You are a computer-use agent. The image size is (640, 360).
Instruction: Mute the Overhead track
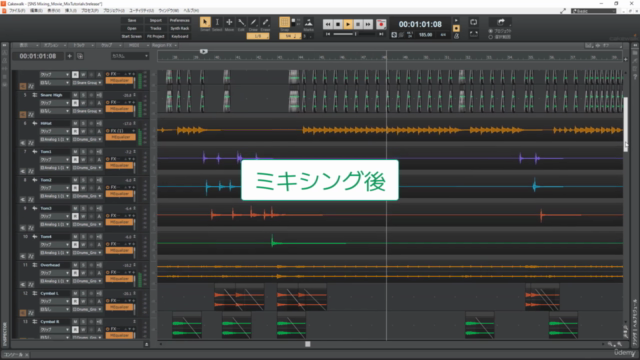[x=75, y=265]
